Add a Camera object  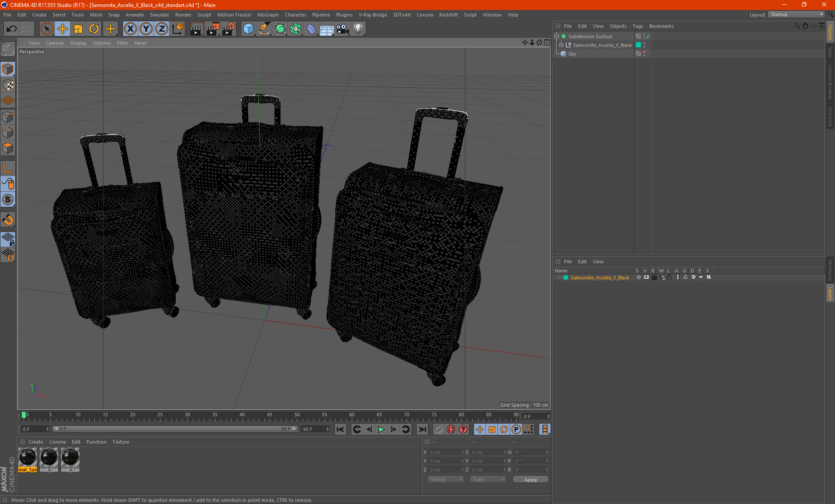[x=343, y=29]
